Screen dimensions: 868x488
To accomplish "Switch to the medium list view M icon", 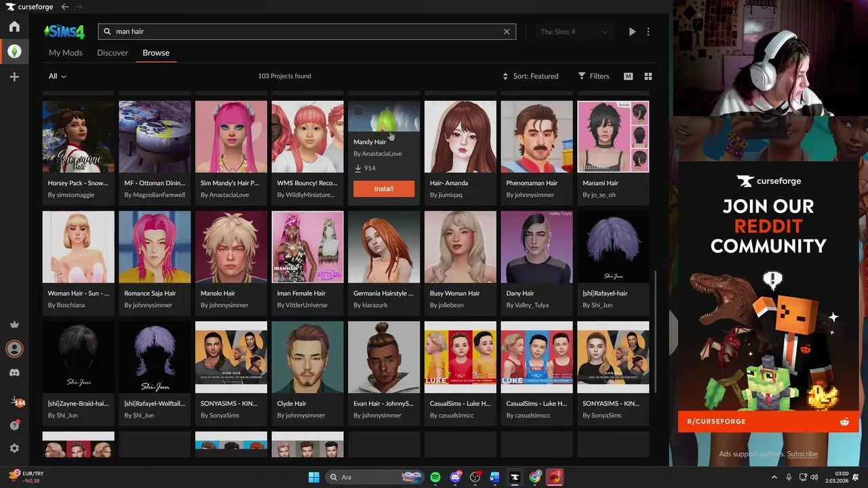I will pyautogui.click(x=628, y=77).
